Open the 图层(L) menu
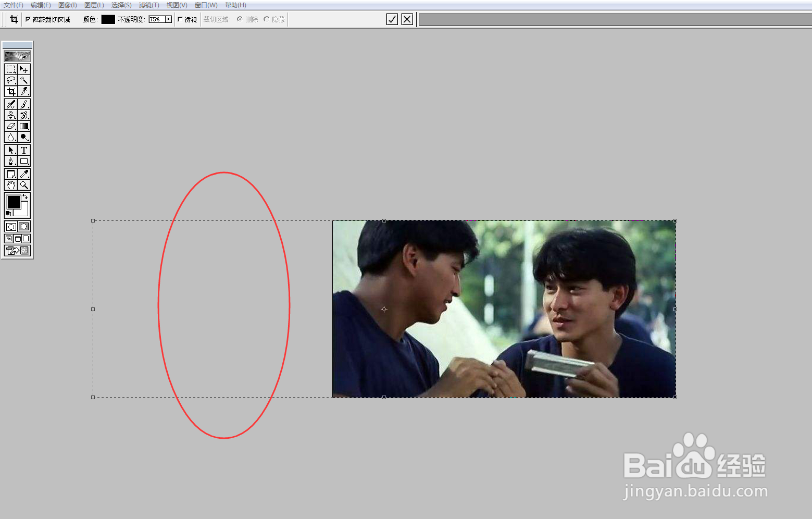Image resolution: width=812 pixels, height=519 pixels. click(x=94, y=5)
